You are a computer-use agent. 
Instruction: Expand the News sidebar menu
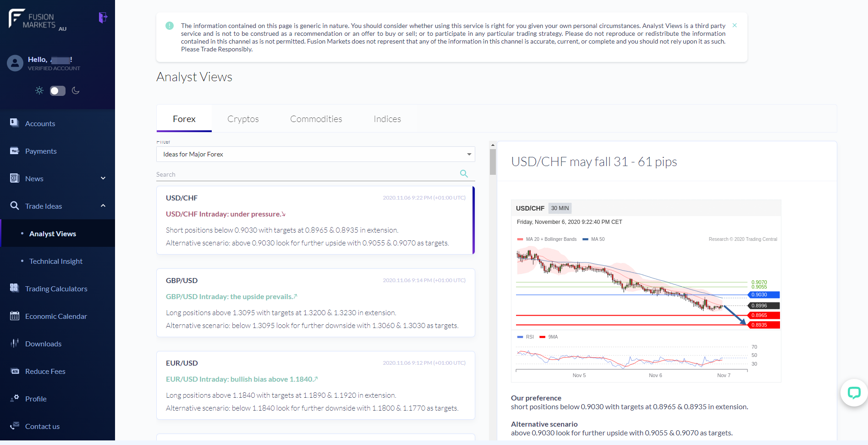click(x=103, y=178)
